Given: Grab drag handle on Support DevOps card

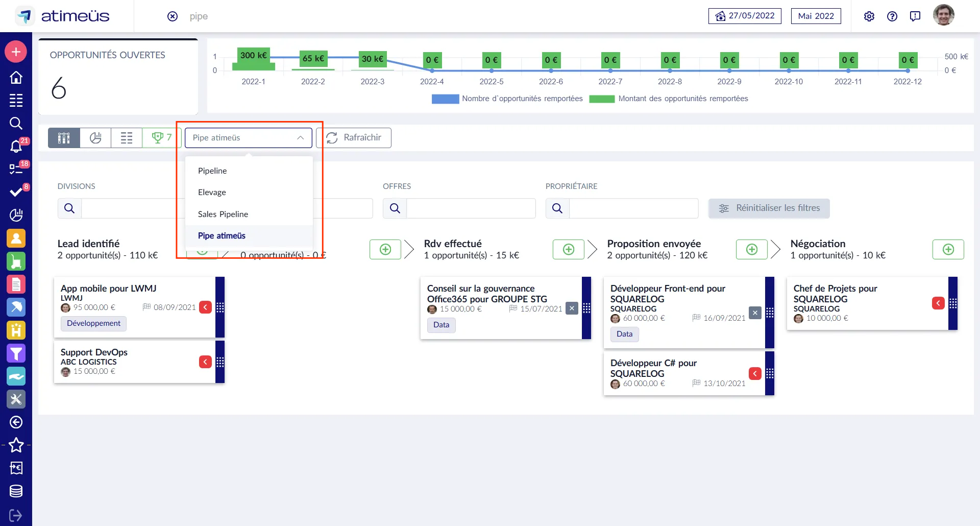Looking at the screenshot, I should click(220, 362).
